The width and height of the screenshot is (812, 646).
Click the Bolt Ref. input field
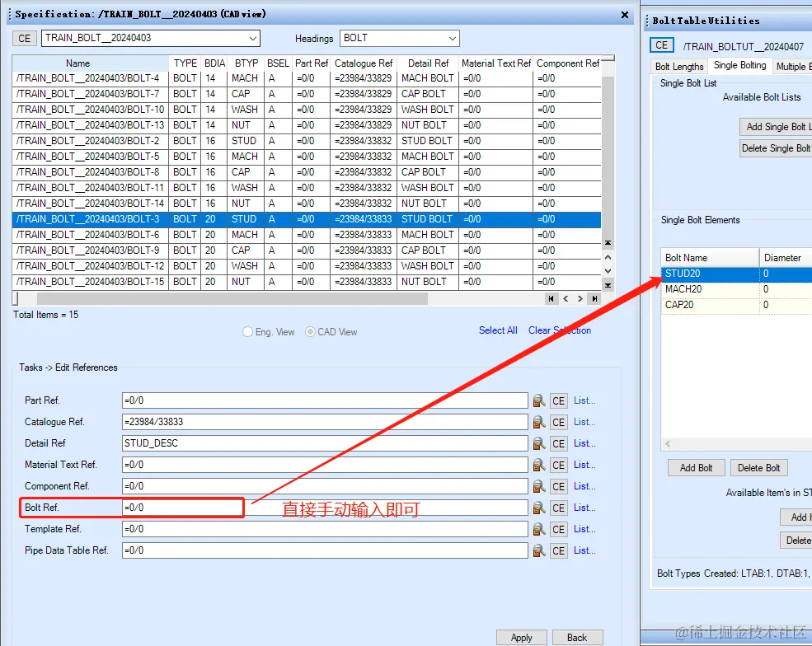(325, 508)
